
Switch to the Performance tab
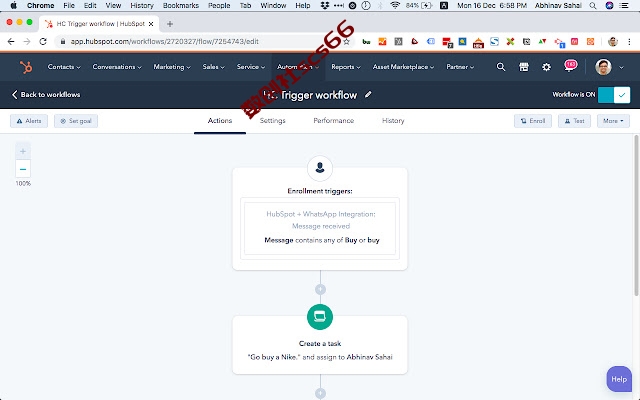[x=333, y=121]
